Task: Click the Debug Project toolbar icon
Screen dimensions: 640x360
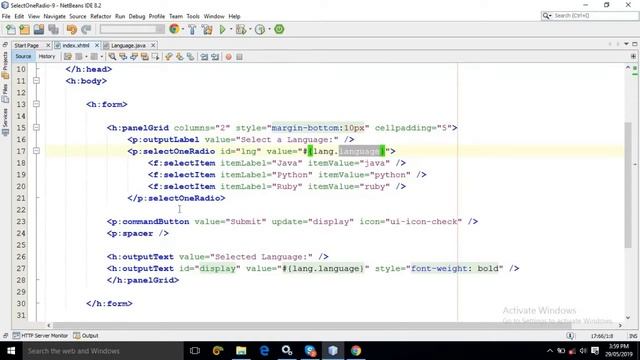Action: coord(241,29)
